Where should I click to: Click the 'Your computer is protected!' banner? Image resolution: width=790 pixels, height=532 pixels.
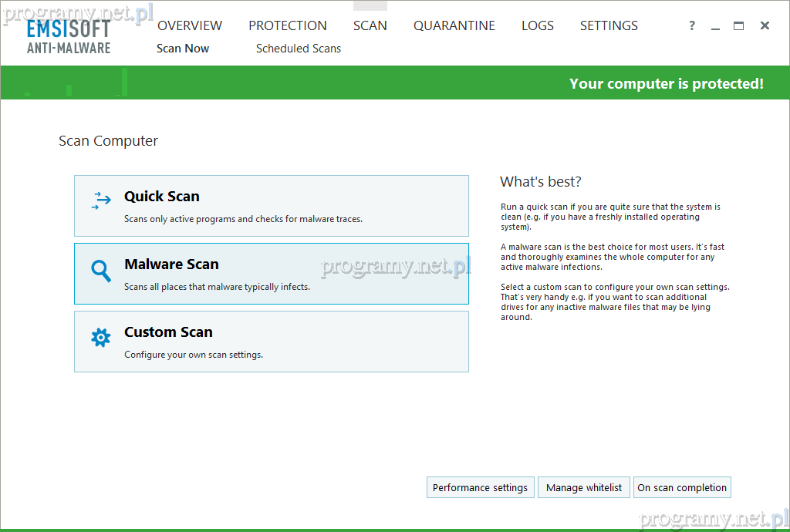666,83
